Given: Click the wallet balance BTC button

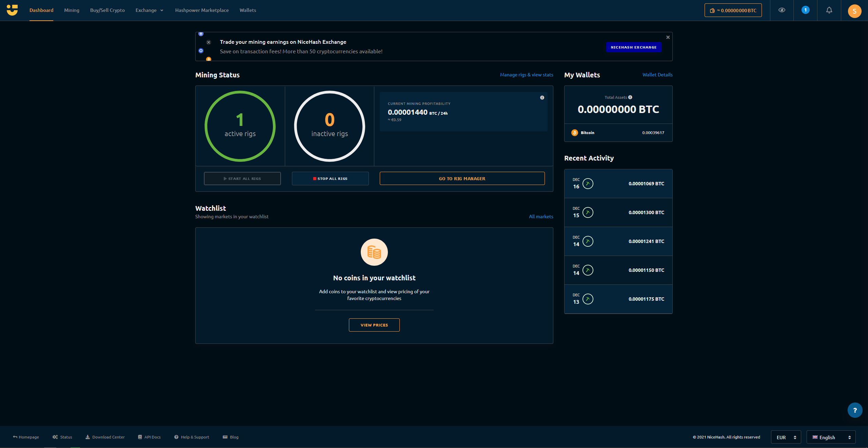Looking at the screenshot, I should coord(733,10).
